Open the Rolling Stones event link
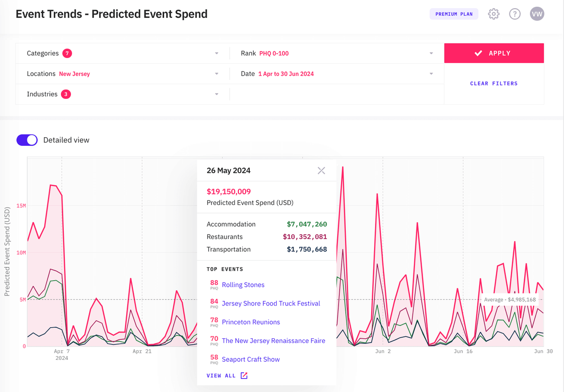 (243, 285)
